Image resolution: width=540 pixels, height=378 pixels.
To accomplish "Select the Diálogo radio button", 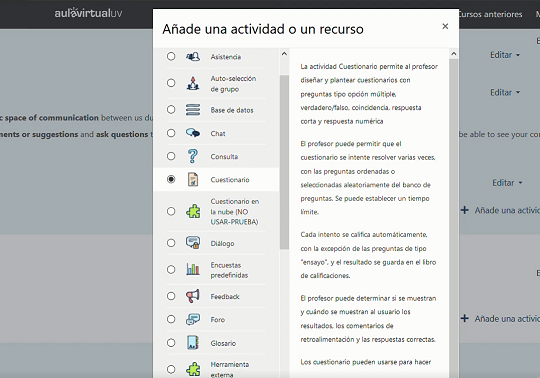I will (171, 243).
